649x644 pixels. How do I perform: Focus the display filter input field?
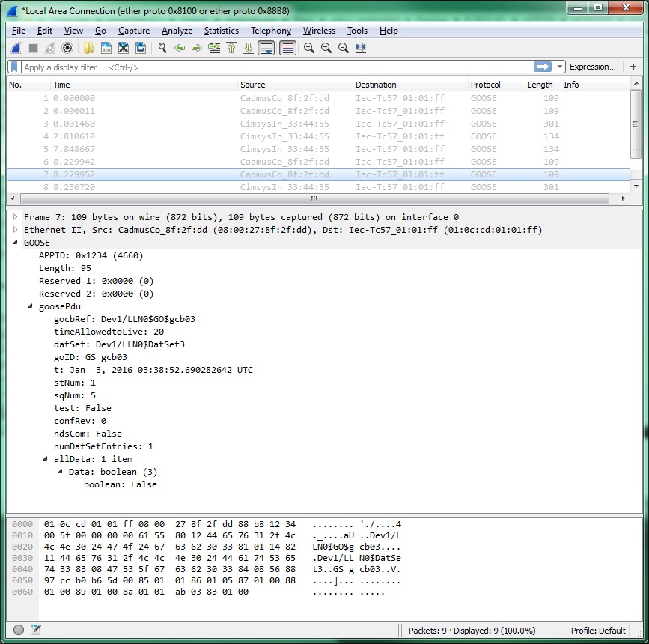tap(276, 67)
